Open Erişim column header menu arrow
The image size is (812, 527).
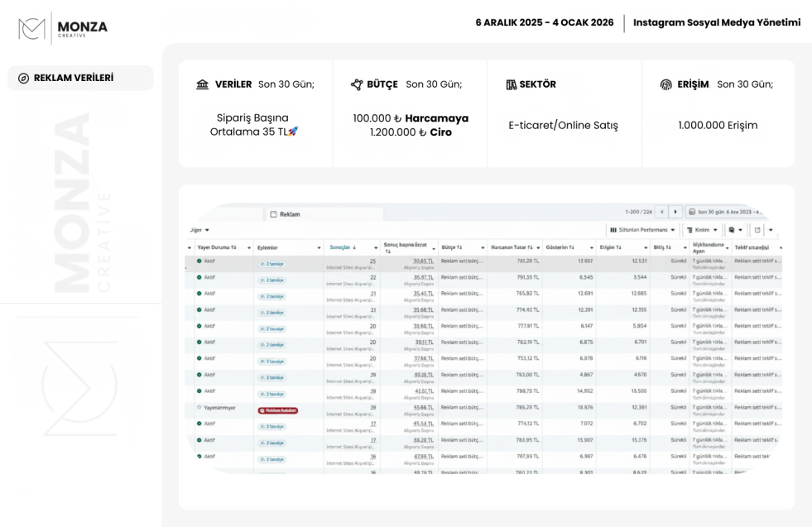(646, 248)
